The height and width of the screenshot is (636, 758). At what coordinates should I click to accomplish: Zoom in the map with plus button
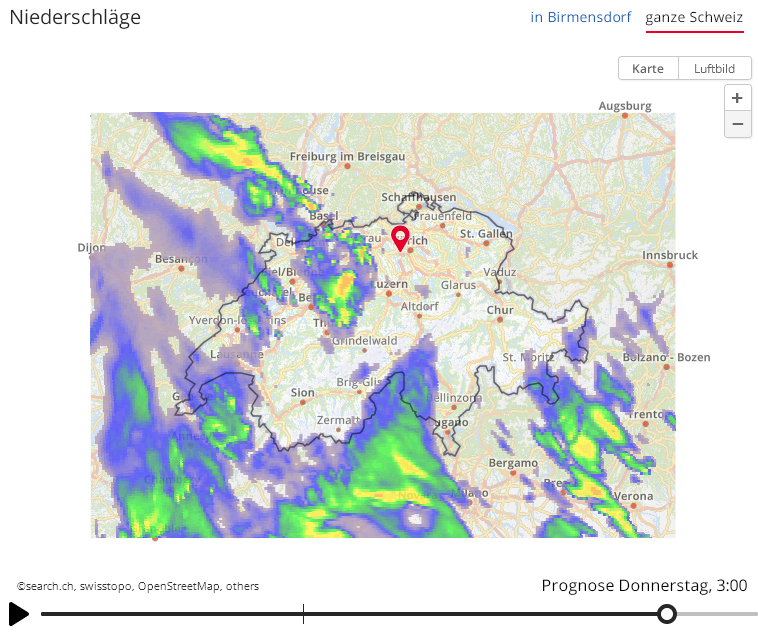tap(737, 98)
